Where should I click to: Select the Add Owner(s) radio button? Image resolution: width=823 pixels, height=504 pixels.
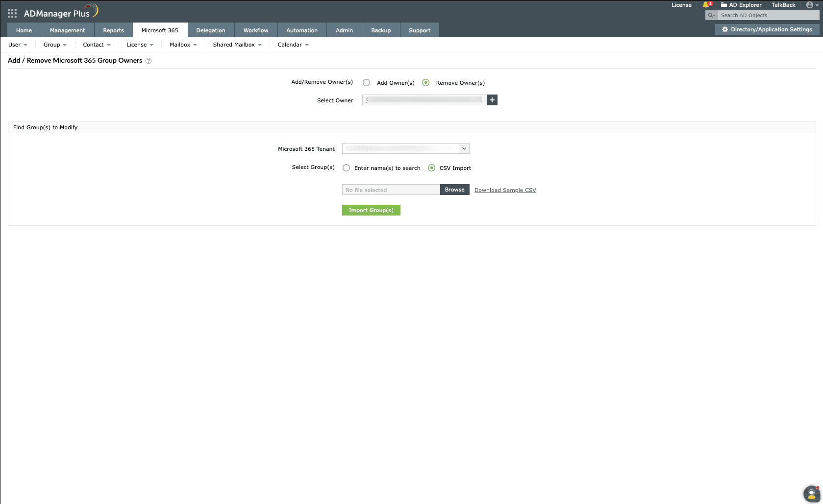pyautogui.click(x=366, y=83)
